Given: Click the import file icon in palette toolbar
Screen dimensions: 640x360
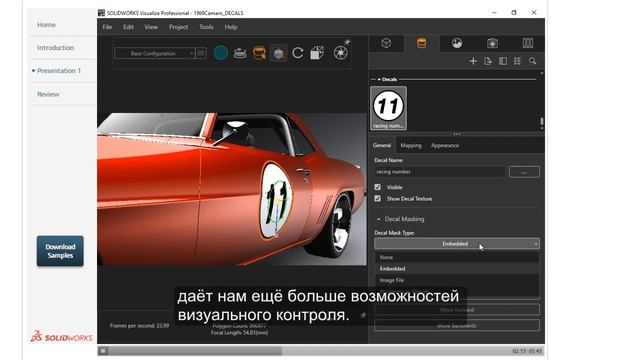Looking at the screenshot, I should [488, 61].
